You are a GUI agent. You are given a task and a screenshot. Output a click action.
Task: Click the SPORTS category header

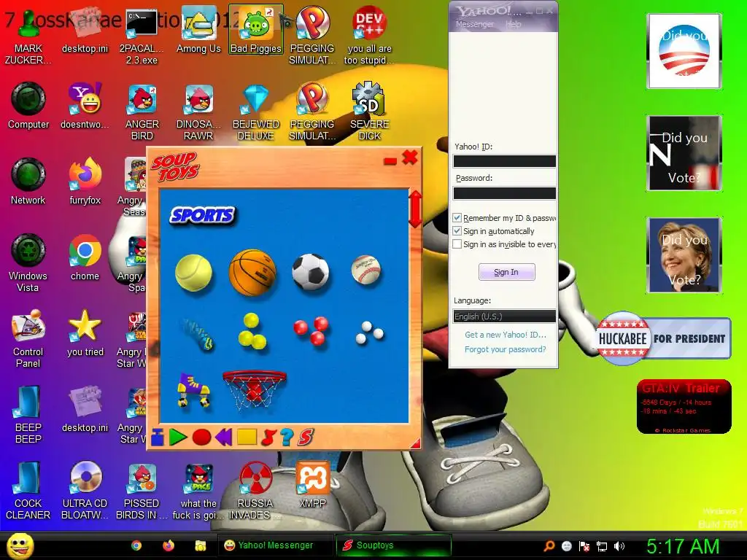(x=203, y=215)
